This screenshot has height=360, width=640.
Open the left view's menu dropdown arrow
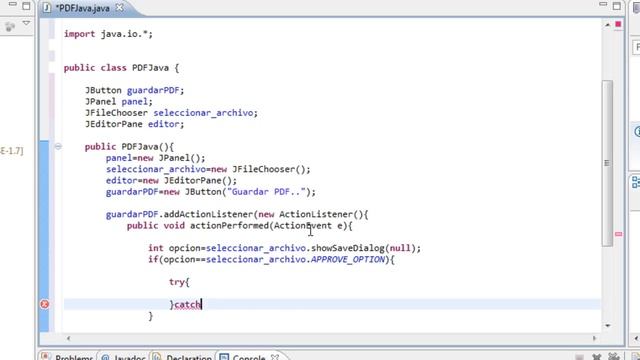click(26, 24)
